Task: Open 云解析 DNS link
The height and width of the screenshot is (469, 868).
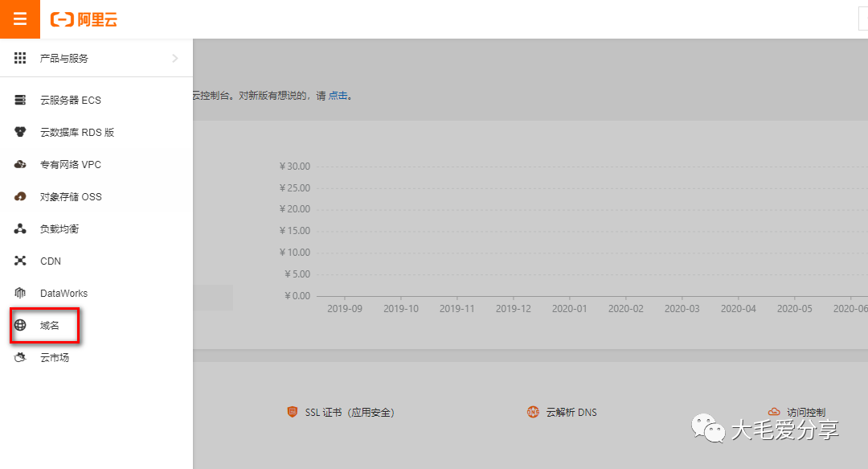Action: click(571, 413)
